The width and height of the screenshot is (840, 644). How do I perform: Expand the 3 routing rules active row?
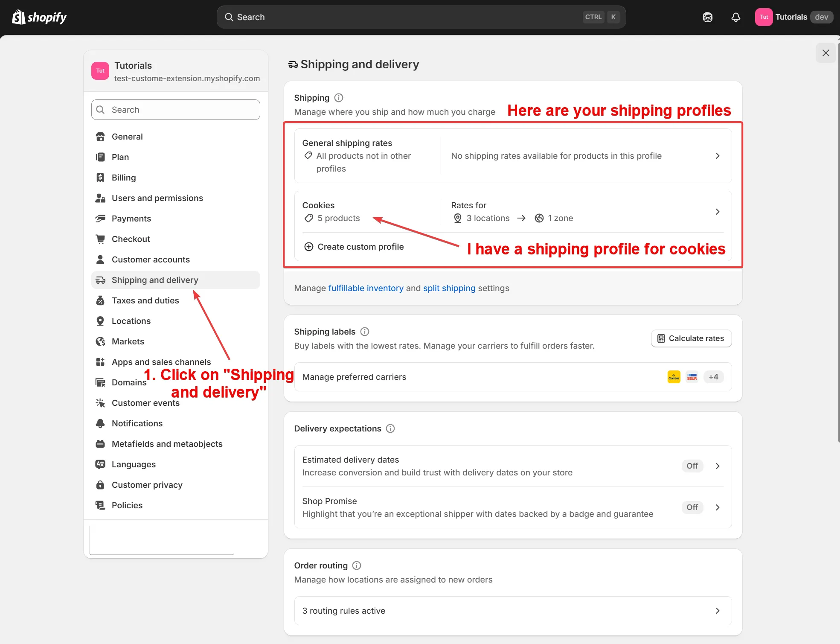point(718,611)
